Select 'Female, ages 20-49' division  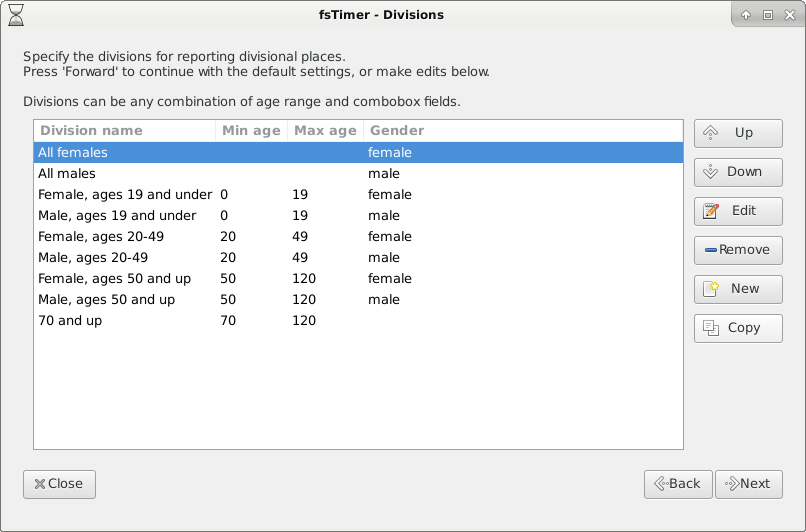[x=358, y=237]
